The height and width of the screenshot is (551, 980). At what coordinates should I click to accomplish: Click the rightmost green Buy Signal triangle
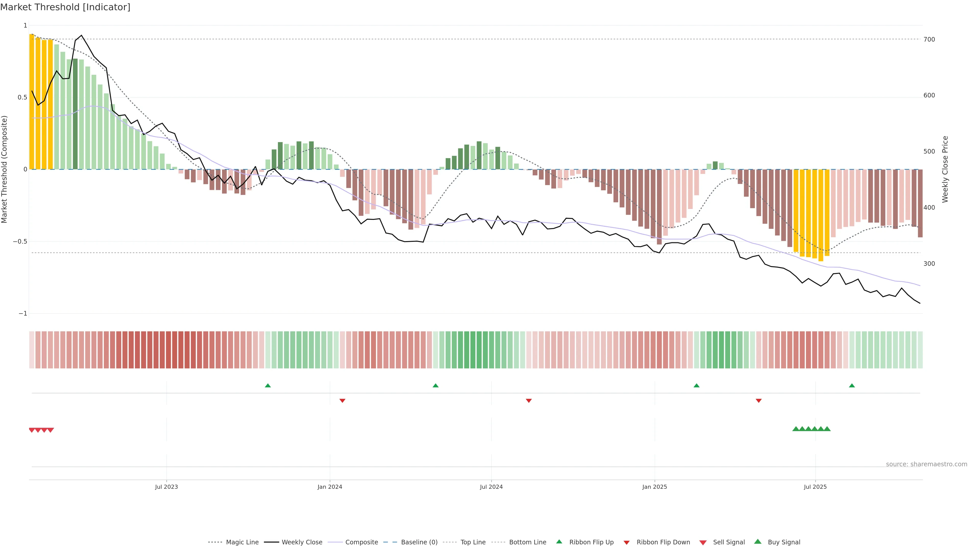(827, 429)
